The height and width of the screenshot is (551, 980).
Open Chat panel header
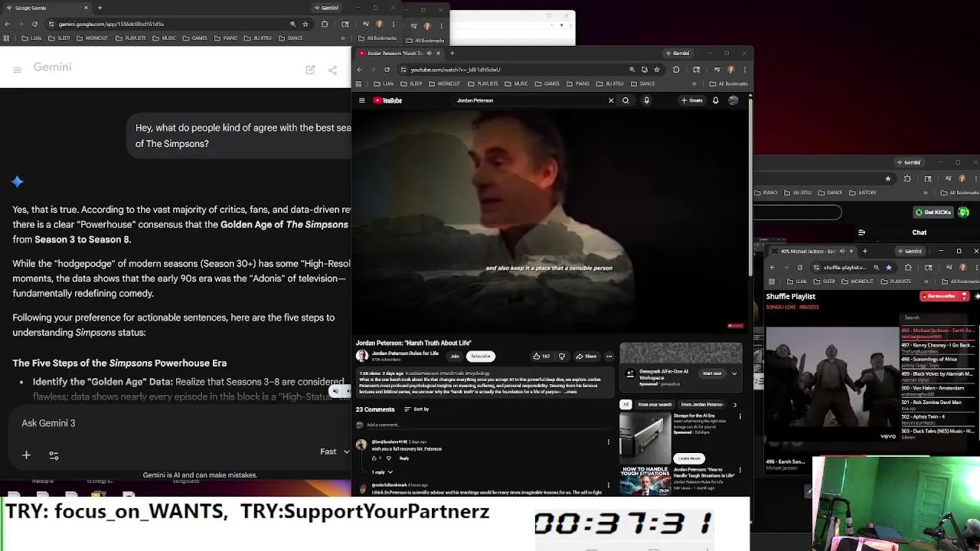tap(919, 233)
